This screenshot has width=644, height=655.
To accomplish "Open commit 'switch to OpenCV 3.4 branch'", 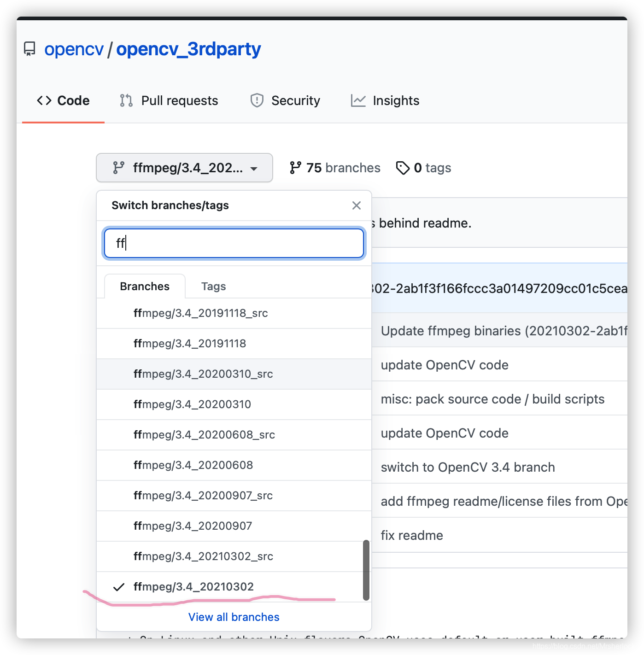I will point(468,467).
